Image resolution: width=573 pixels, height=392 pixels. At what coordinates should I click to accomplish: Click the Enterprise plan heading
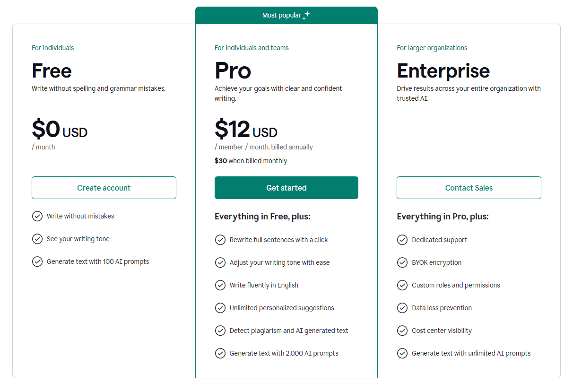443,71
